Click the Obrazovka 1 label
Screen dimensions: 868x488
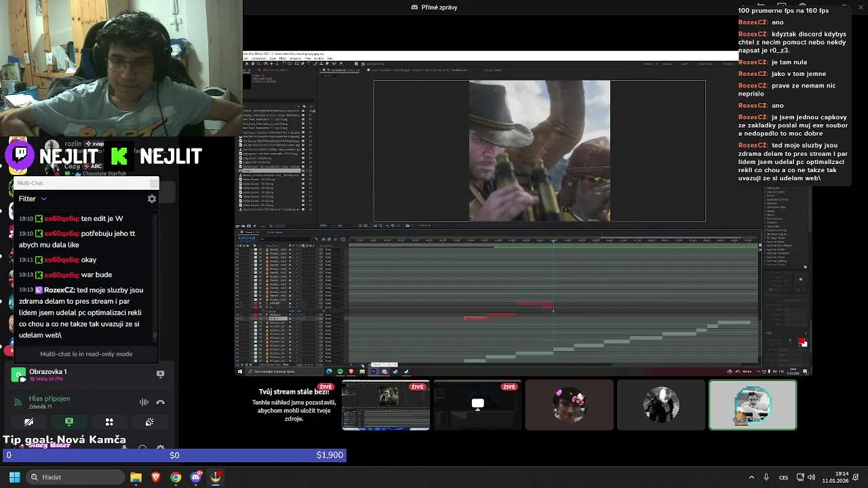pos(47,371)
